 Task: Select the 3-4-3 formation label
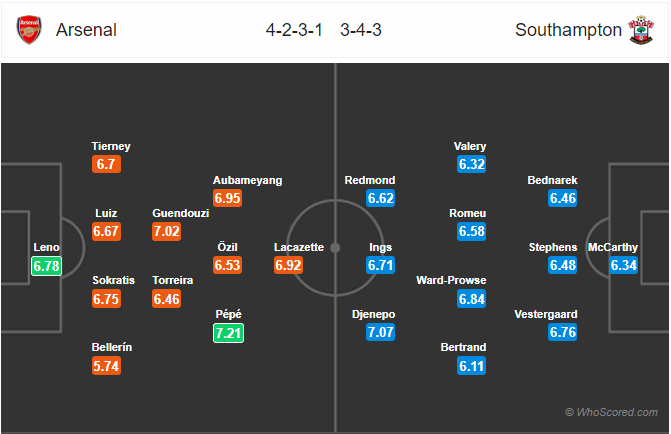coord(361,30)
